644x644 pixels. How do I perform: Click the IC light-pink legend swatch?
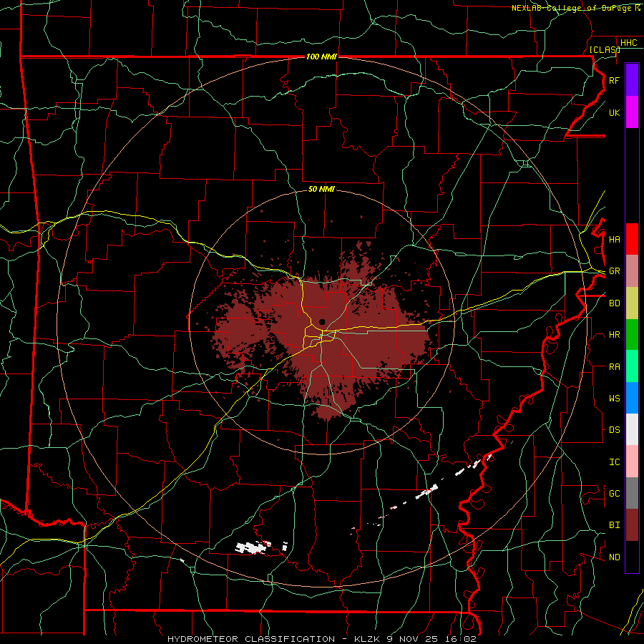pyautogui.click(x=632, y=462)
